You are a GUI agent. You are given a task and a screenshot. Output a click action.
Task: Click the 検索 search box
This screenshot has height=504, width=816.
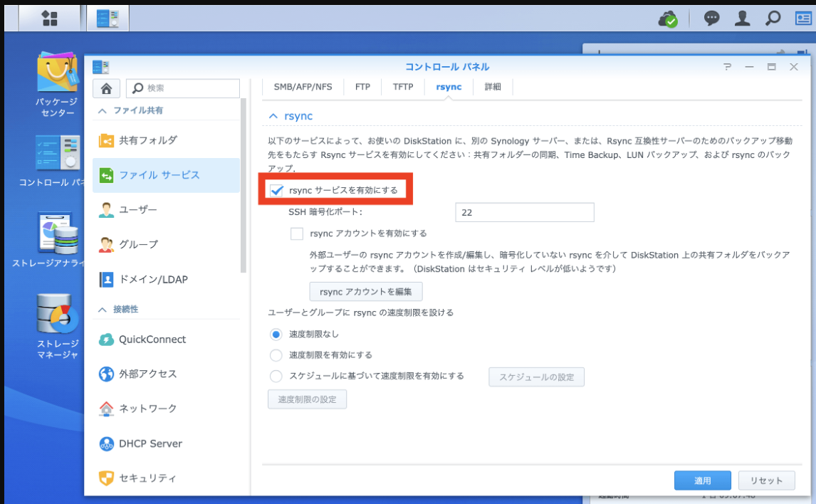(183, 88)
